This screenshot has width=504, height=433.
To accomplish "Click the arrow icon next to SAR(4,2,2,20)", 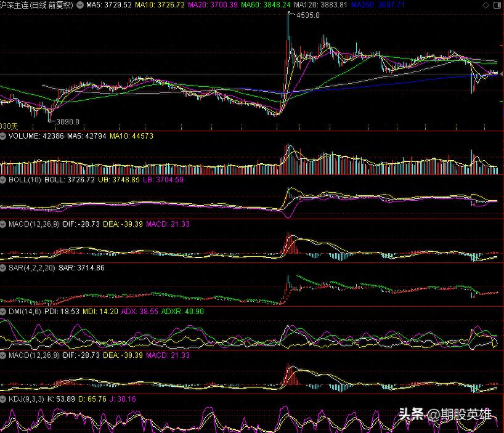I will click(x=4, y=268).
